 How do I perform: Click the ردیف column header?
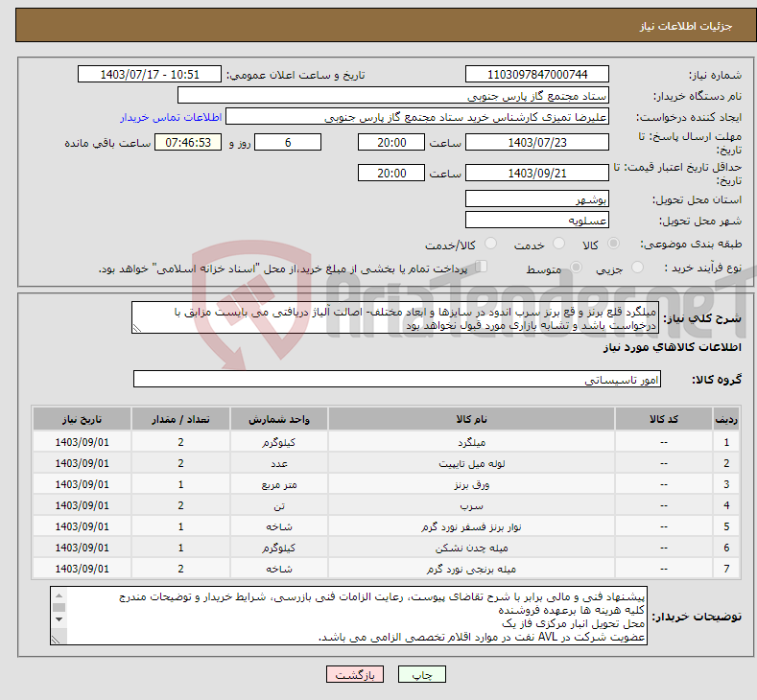[726, 419]
